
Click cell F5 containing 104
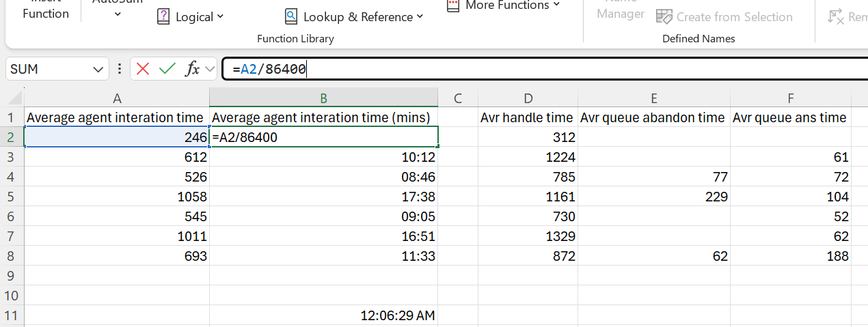[791, 197]
